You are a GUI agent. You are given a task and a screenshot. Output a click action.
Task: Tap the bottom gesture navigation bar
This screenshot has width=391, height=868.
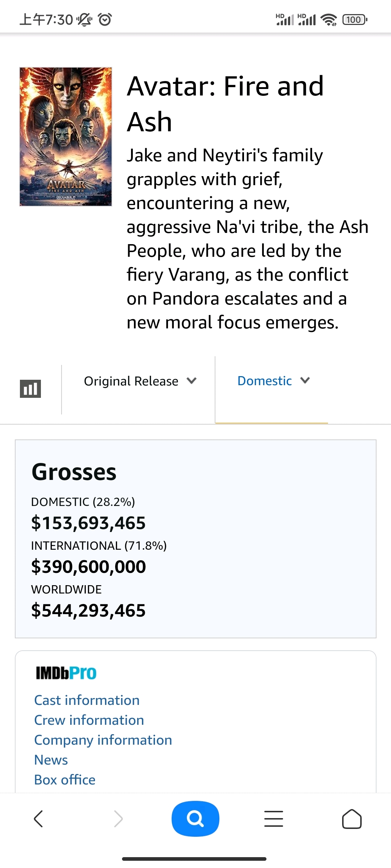point(194,859)
